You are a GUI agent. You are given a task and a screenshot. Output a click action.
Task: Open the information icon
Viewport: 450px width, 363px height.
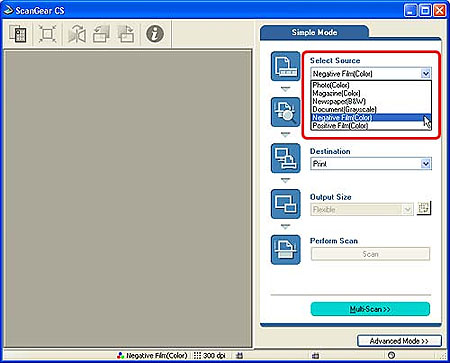click(x=155, y=34)
